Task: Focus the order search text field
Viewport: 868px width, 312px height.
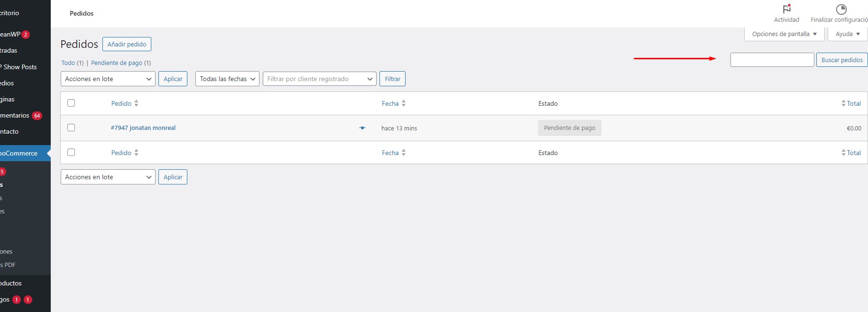Action: (772, 60)
